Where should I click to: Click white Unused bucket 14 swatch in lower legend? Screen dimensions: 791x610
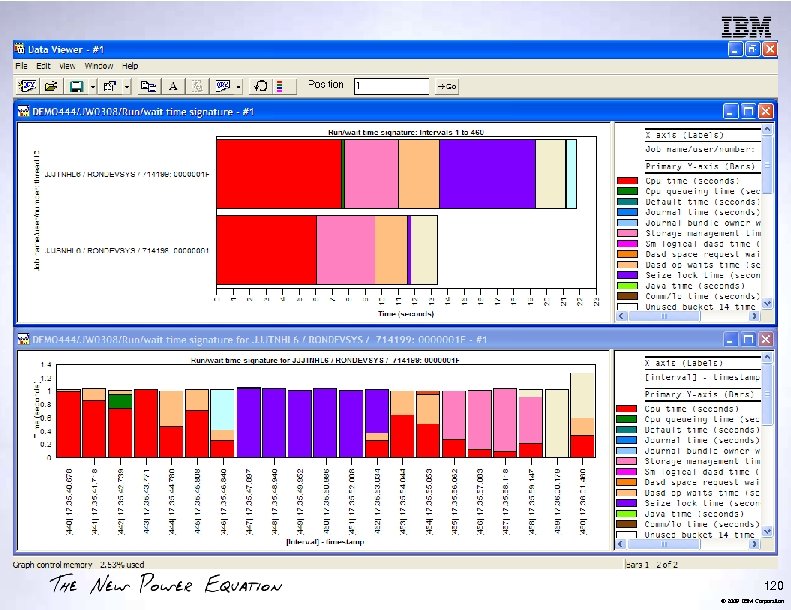click(x=627, y=534)
